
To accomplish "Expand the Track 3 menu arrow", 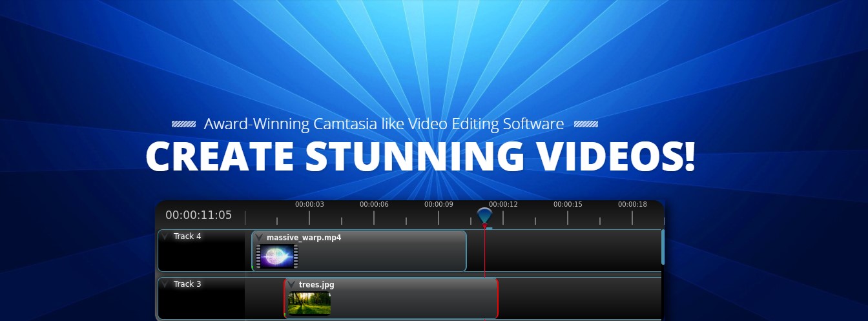I will click(x=165, y=284).
